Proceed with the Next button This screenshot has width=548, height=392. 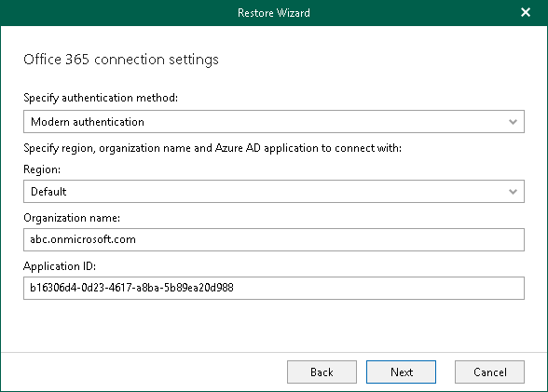[401, 372]
